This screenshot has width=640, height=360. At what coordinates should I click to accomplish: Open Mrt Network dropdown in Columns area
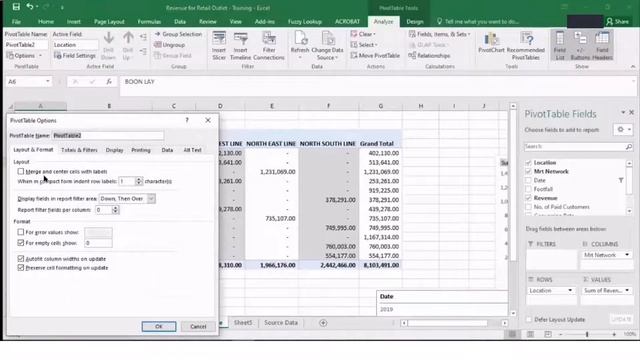pyautogui.click(x=627, y=255)
